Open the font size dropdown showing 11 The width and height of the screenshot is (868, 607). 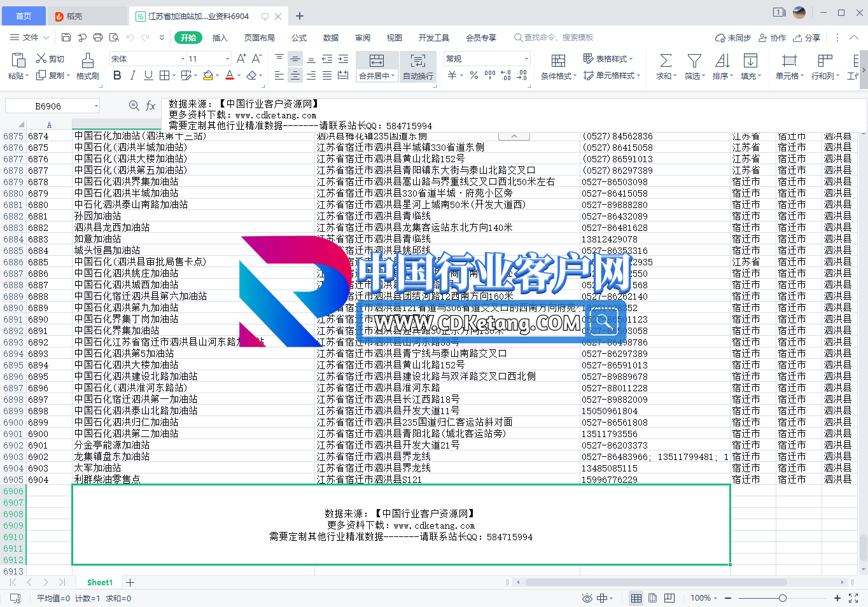click(227, 59)
